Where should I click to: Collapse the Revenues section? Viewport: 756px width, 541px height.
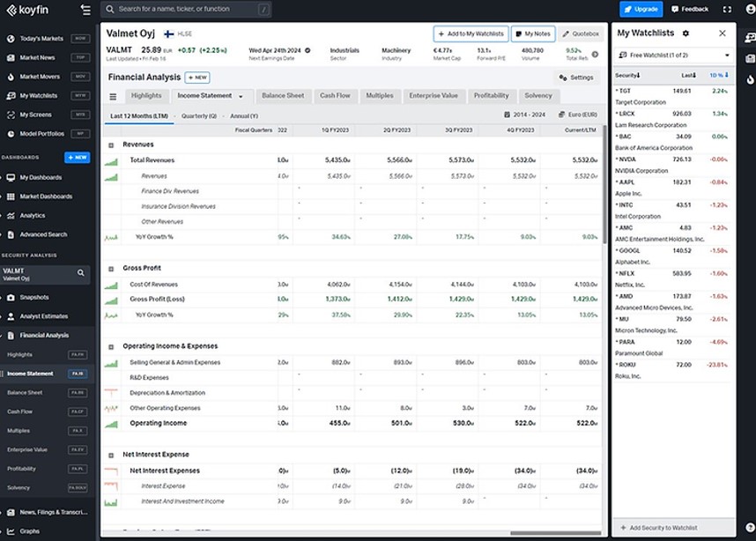111,145
